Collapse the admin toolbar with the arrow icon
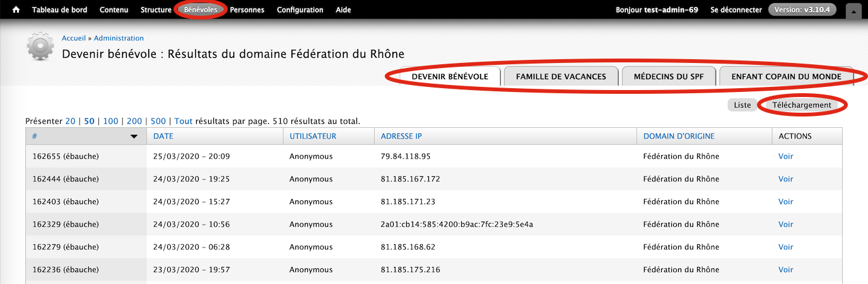Viewport: 868px width, 284px height. (x=853, y=11)
